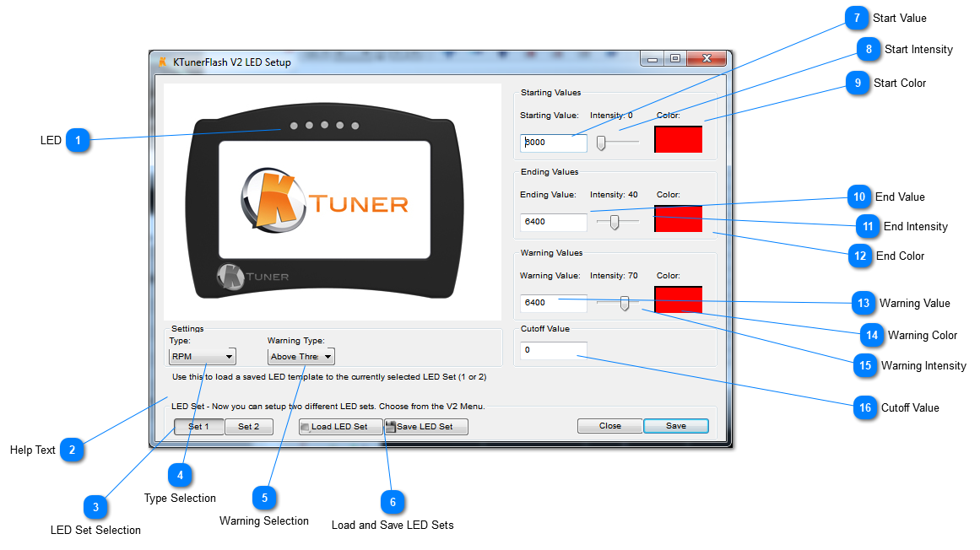Select LED Set 2
980x550 pixels.
coord(249,426)
